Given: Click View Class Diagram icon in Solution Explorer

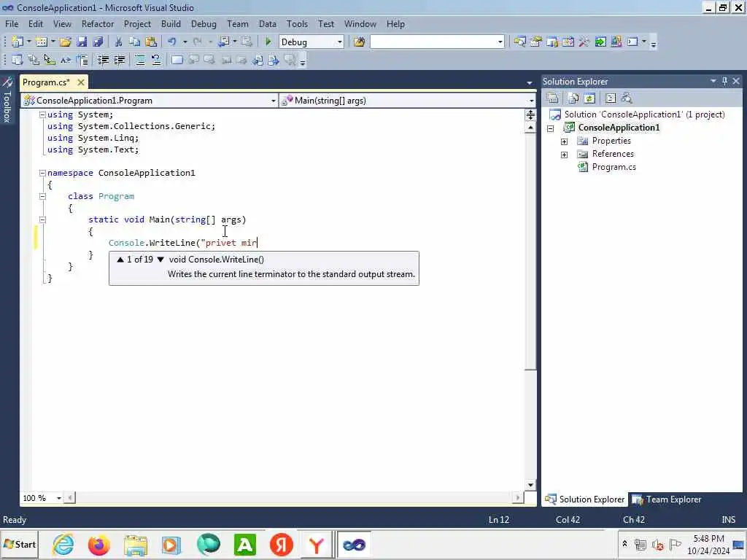Looking at the screenshot, I should [627, 98].
